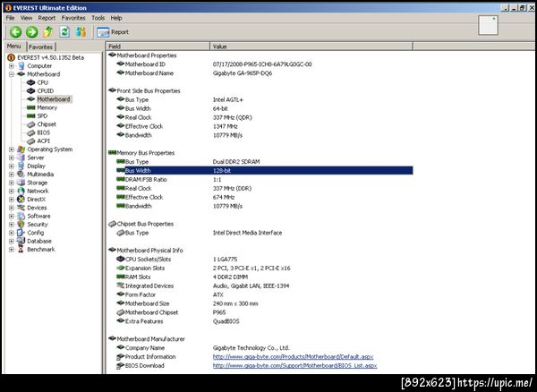Expand the Storage tree node
This screenshot has width=537, height=392.
pos(12,183)
